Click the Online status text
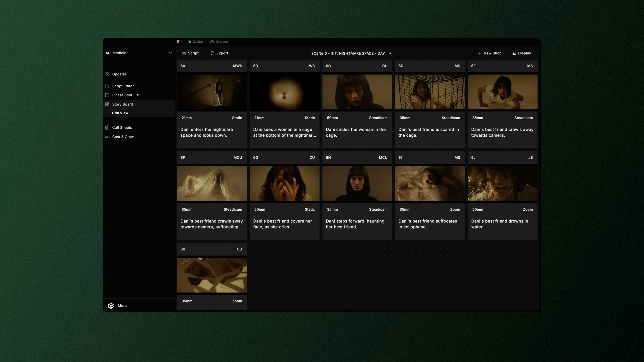This screenshot has width=644, height=362. [198, 42]
